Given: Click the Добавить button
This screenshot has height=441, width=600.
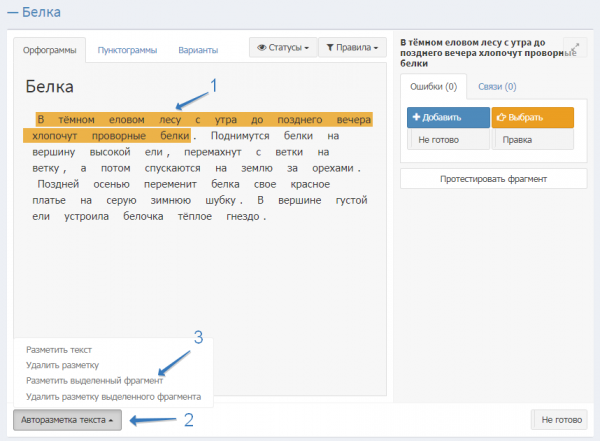Looking at the screenshot, I should click(x=448, y=117).
